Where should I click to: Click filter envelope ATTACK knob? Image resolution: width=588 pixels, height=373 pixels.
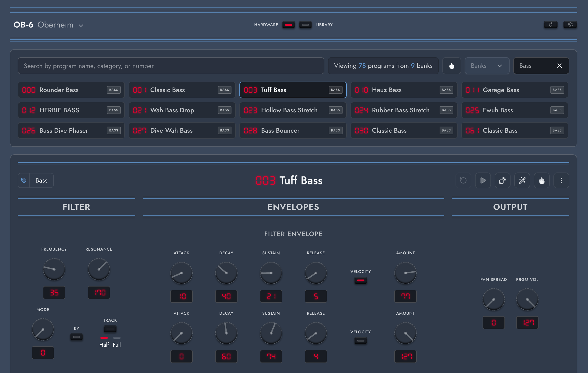point(181,273)
